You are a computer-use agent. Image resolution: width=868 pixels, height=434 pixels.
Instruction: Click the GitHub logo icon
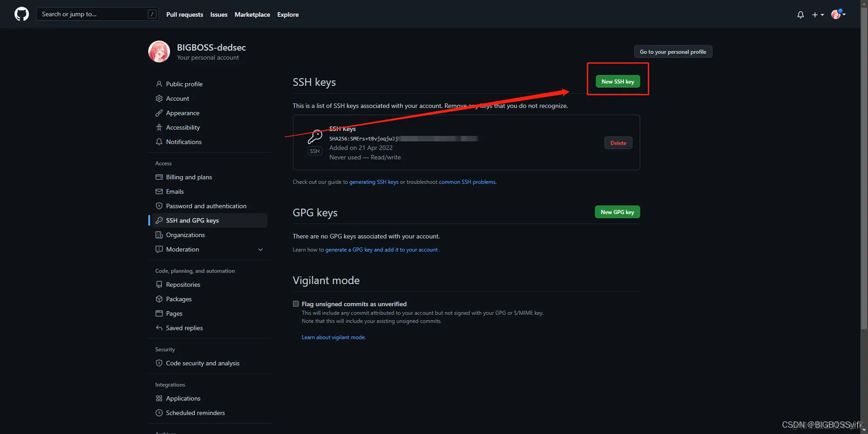click(22, 14)
